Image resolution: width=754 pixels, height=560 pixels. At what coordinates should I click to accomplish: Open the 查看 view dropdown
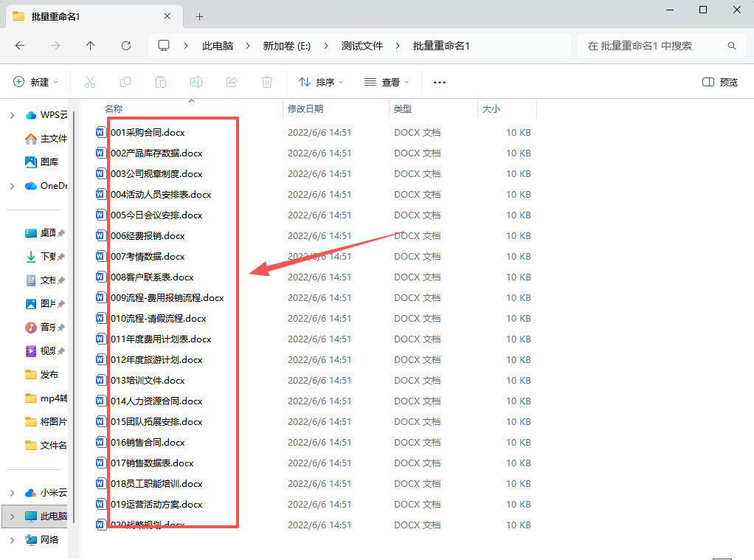[x=387, y=83]
